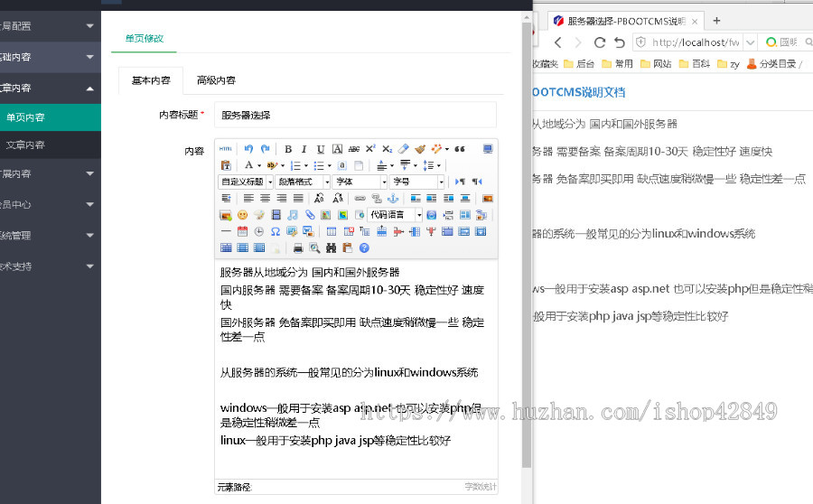
Task: Click the attachment paperclip icon
Action: [310, 215]
